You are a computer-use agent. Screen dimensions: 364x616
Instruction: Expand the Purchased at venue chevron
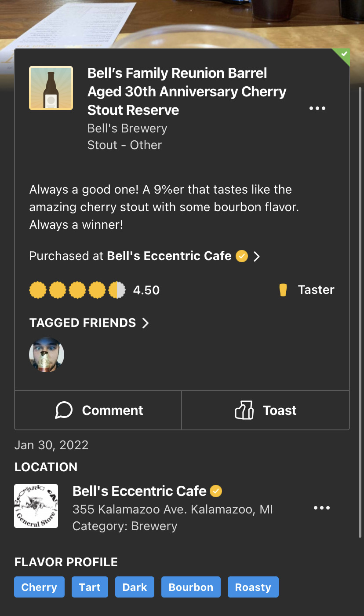257,256
